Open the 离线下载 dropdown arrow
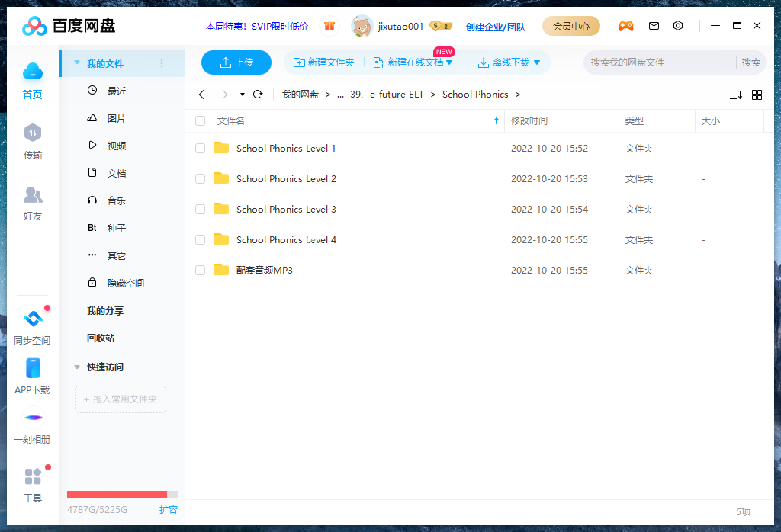Viewport: 781px width, 532px height. [537, 62]
